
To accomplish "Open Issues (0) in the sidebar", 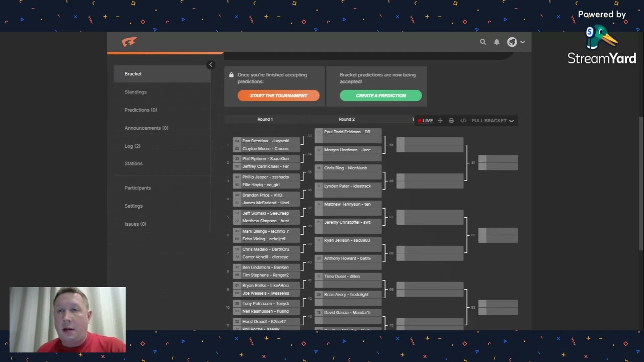I will click(x=135, y=224).
